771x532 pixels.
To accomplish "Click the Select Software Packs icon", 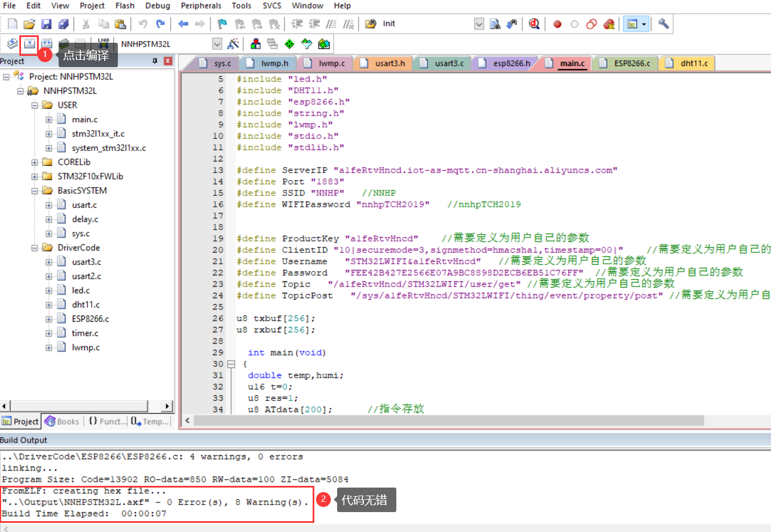I will pyautogui.click(x=307, y=44).
